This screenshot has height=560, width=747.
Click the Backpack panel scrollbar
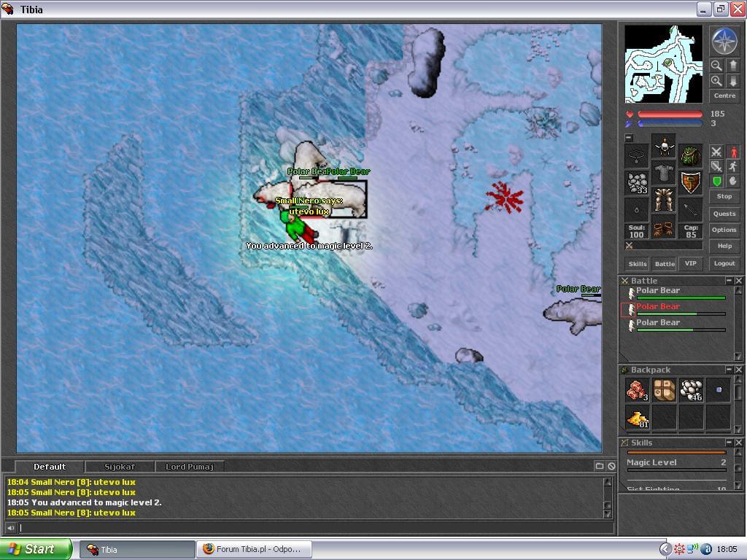(738, 402)
